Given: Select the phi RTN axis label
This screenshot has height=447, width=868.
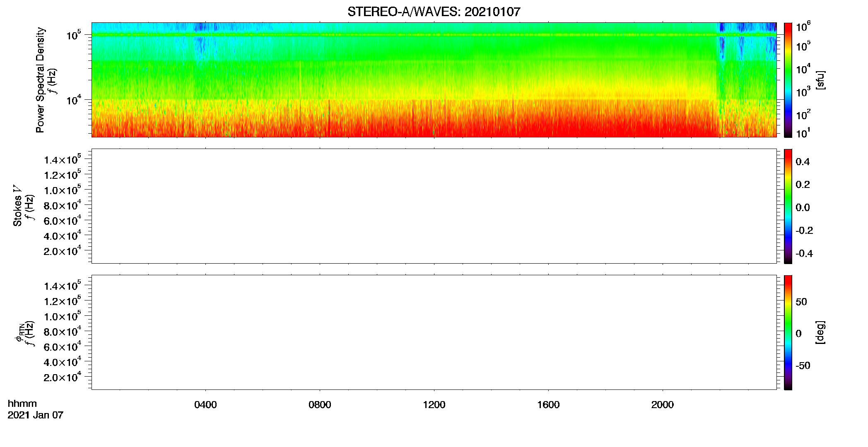Looking at the screenshot, I should (19, 332).
